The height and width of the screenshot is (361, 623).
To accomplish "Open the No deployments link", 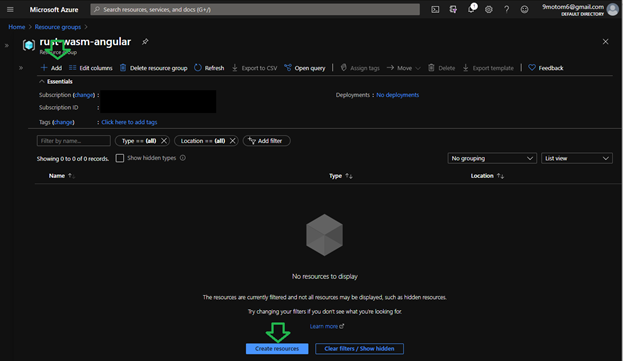I will 397,95.
